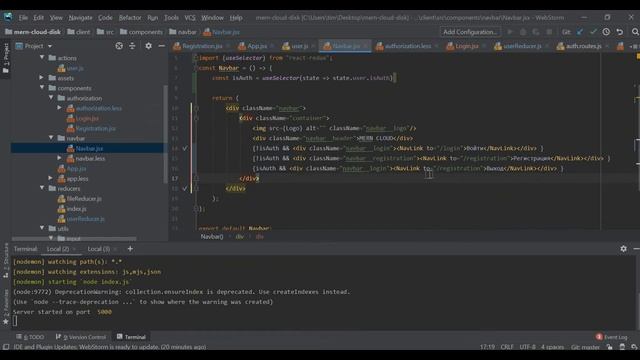Hide the Project panel with minus icon
Viewport: 640px width, 360px height.
click(161, 46)
